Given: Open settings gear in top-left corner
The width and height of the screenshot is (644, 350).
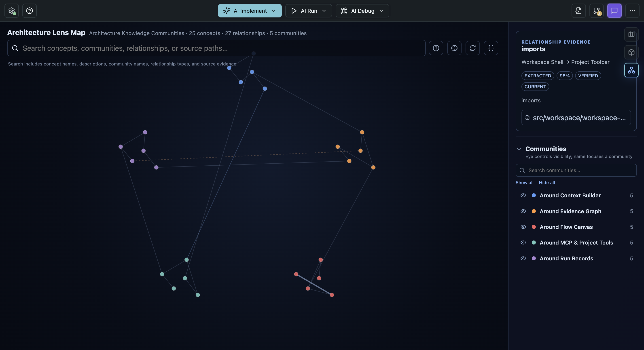Looking at the screenshot, I should pyautogui.click(x=11, y=11).
